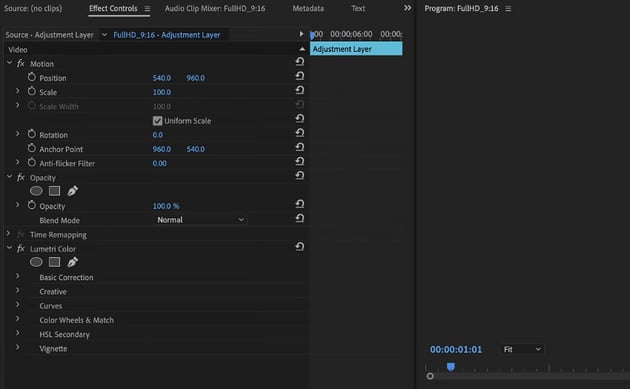Reset the Motion effect

[300, 61]
